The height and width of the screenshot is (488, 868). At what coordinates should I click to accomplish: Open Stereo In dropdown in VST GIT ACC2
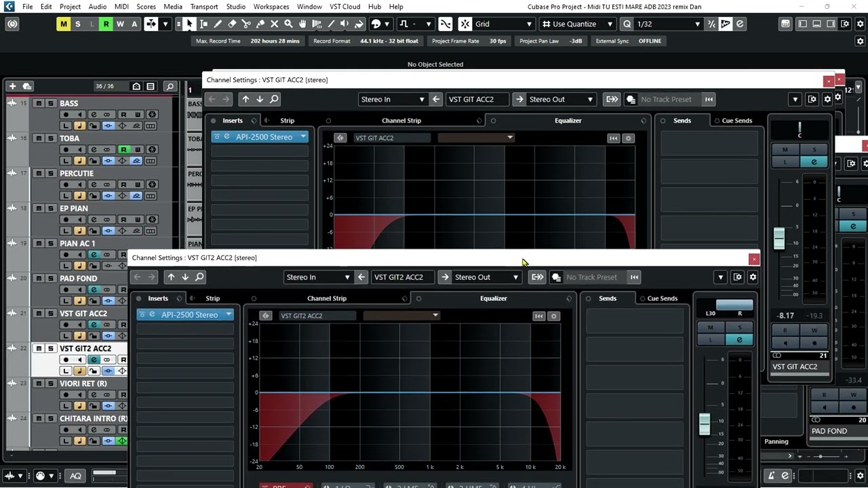[393, 99]
